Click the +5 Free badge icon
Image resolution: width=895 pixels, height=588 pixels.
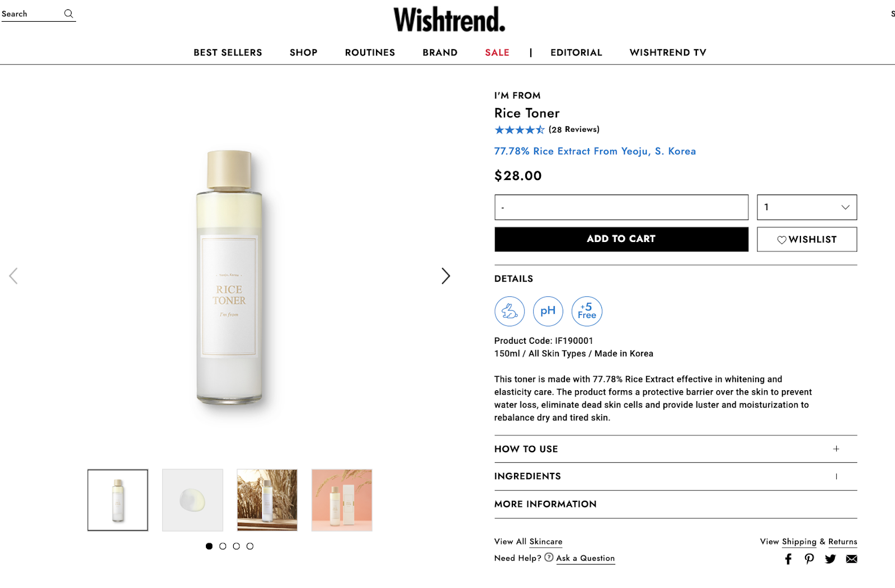587,311
